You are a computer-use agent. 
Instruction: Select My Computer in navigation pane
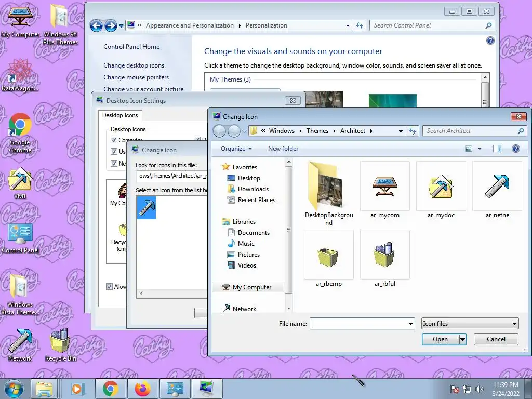point(248,287)
